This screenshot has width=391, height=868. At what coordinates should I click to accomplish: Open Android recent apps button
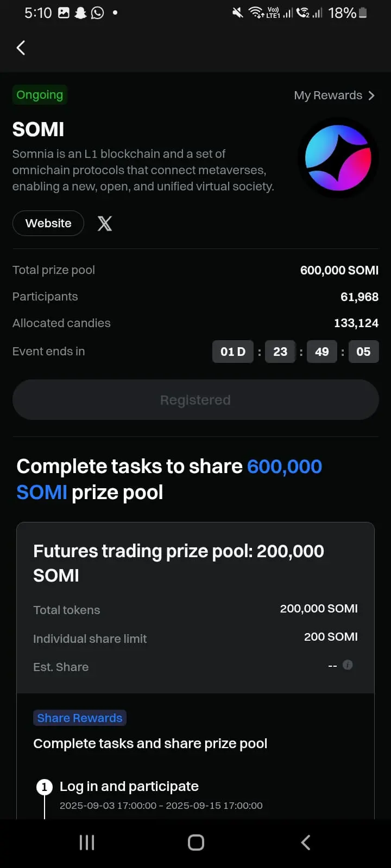[x=87, y=842]
